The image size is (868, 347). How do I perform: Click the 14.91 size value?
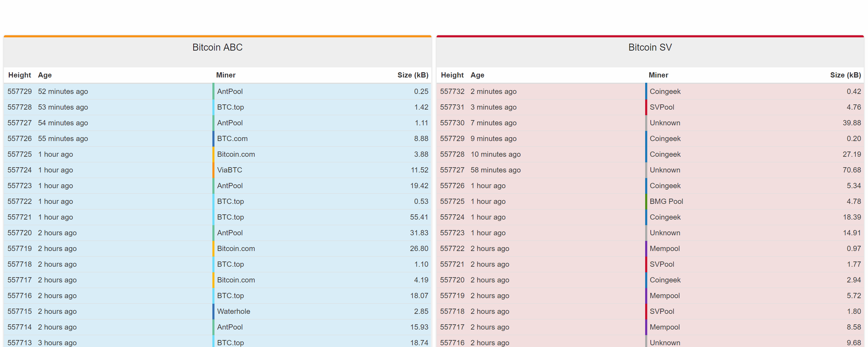coord(852,233)
